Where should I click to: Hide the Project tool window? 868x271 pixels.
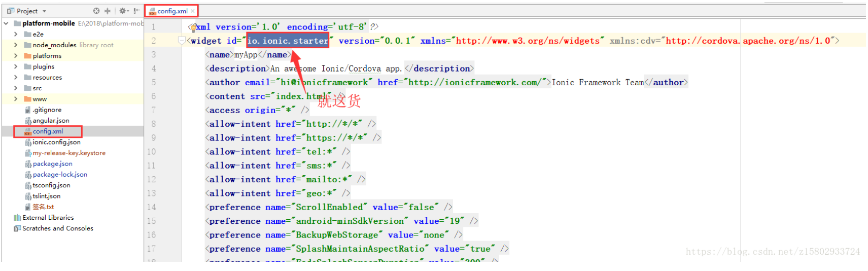click(x=136, y=11)
